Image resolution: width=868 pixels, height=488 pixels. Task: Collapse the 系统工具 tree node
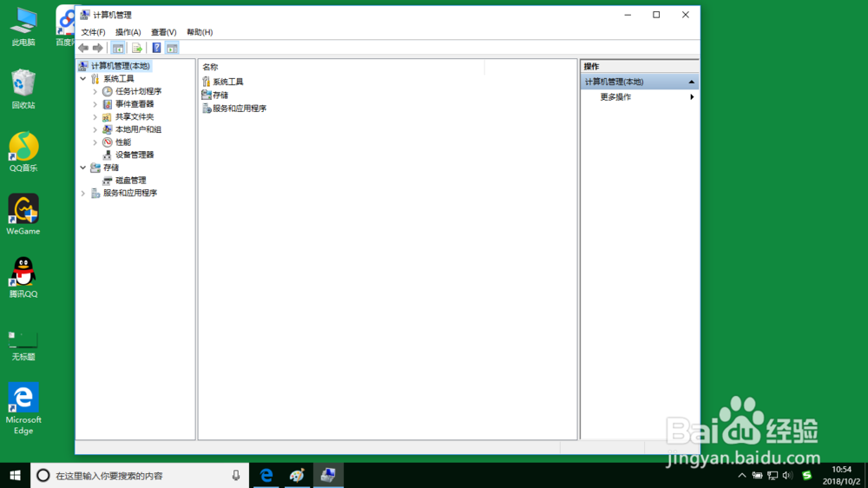[83, 79]
